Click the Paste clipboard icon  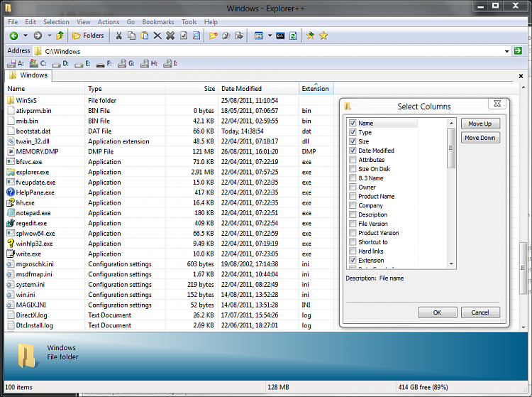click(x=144, y=36)
